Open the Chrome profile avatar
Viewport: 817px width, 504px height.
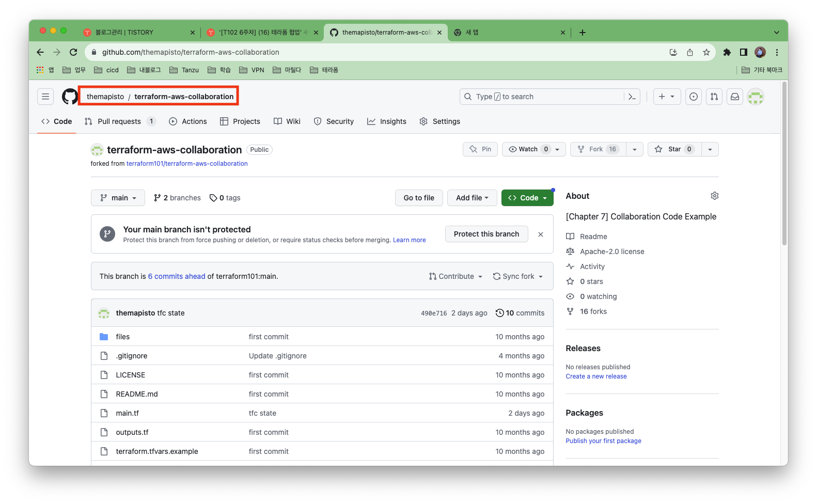point(760,52)
